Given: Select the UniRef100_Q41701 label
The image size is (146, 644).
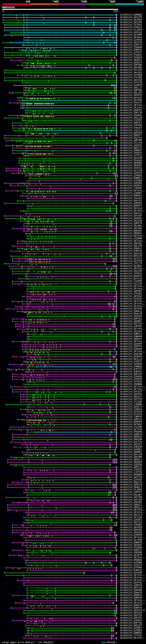Looking at the screenshot, I should (131, 138).
